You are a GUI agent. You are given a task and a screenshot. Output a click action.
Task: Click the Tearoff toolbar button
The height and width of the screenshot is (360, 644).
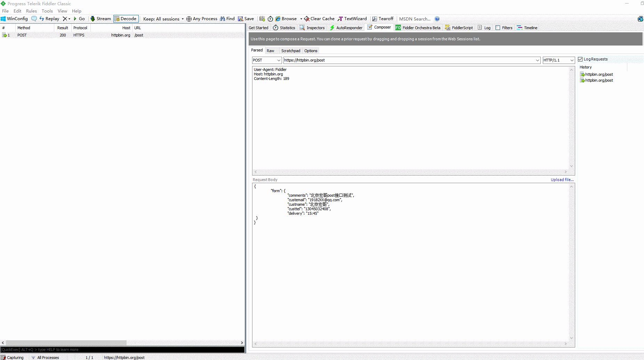[x=383, y=19]
